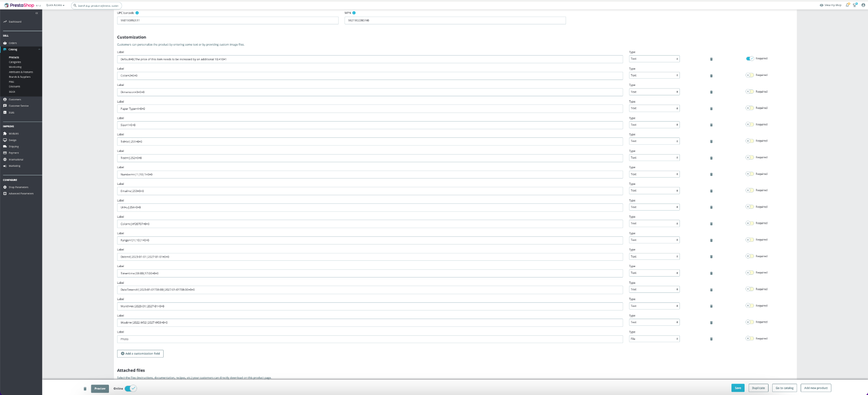The width and height of the screenshot is (868, 395).
Task: Click the MPN input field
Action: coord(455,20)
